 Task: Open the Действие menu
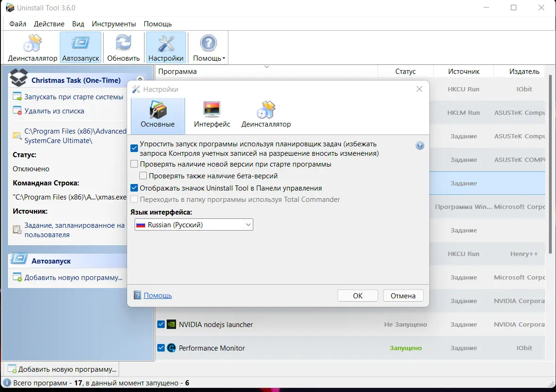(x=49, y=24)
